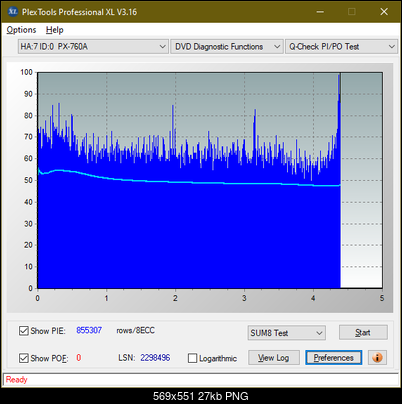
Task: Click the orange info icon button
Action: pyautogui.click(x=377, y=358)
